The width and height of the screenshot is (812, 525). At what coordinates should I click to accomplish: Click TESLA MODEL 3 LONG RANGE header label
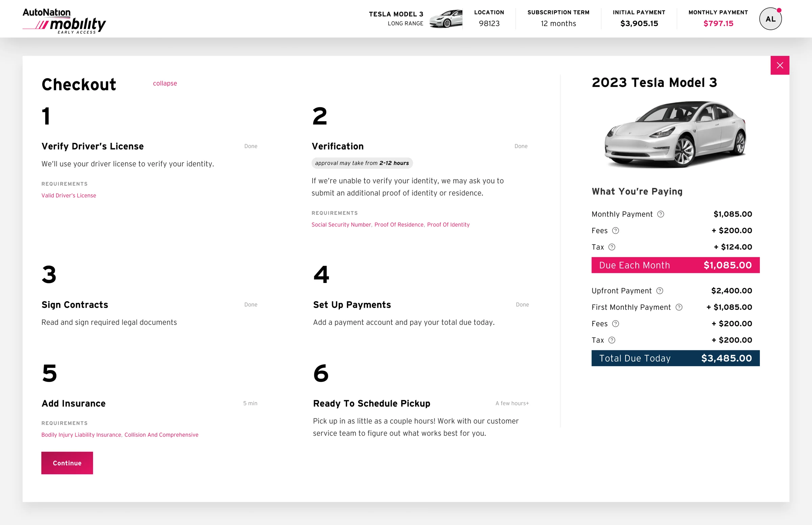click(x=396, y=19)
